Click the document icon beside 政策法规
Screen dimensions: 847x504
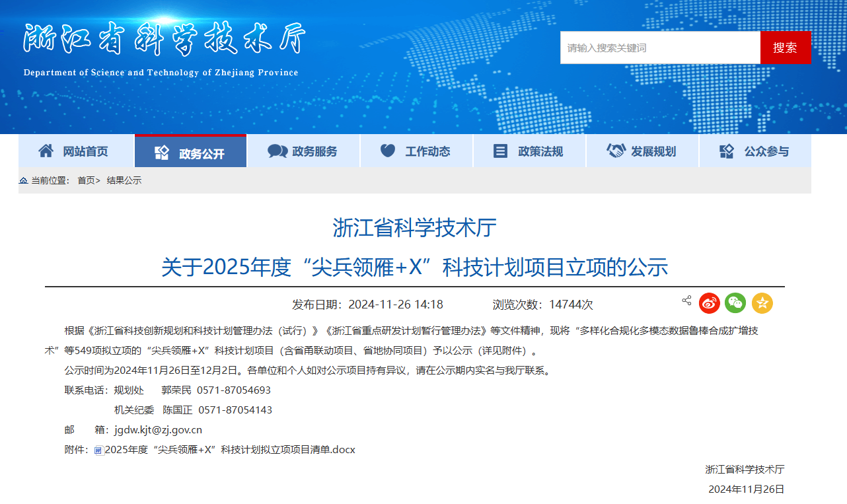(501, 151)
